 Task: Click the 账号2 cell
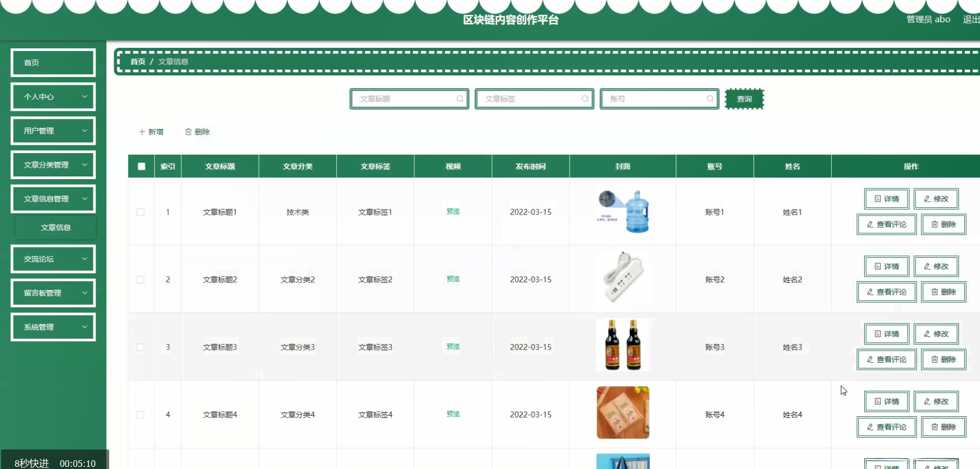(x=715, y=280)
